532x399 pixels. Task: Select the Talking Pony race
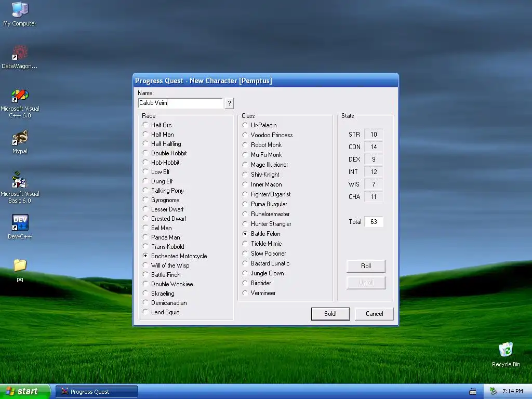[164, 190]
